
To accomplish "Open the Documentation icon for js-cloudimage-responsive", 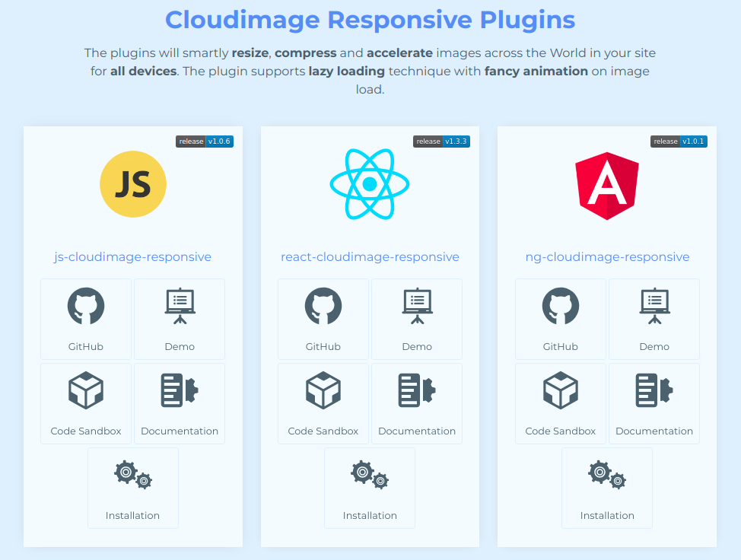I will [180, 390].
